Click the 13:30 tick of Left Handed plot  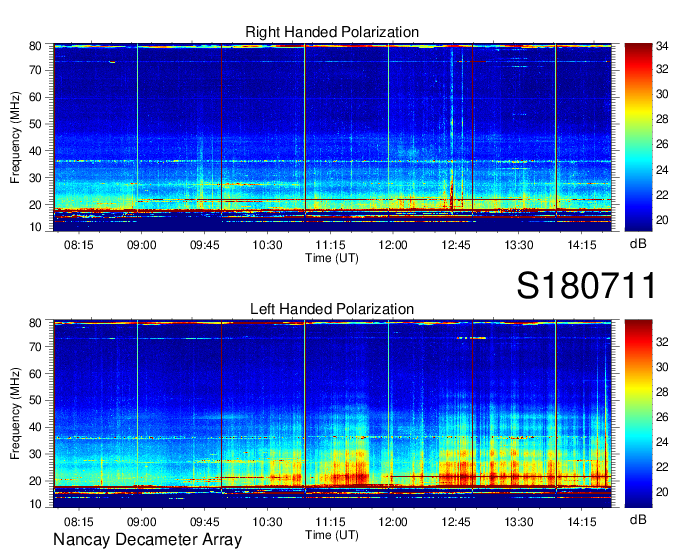519,522
